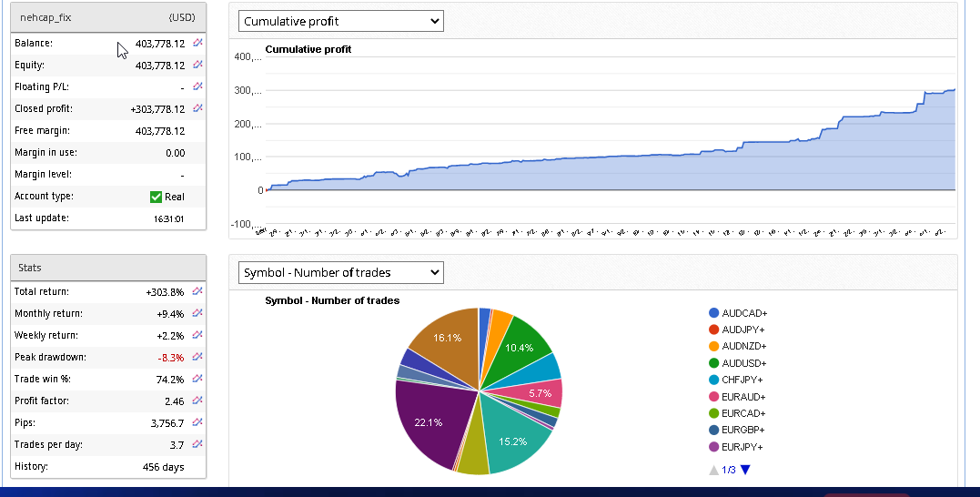Click the chart icon beside Balance
This screenshot has width=980, height=497.
pyautogui.click(x=197, y=43)
